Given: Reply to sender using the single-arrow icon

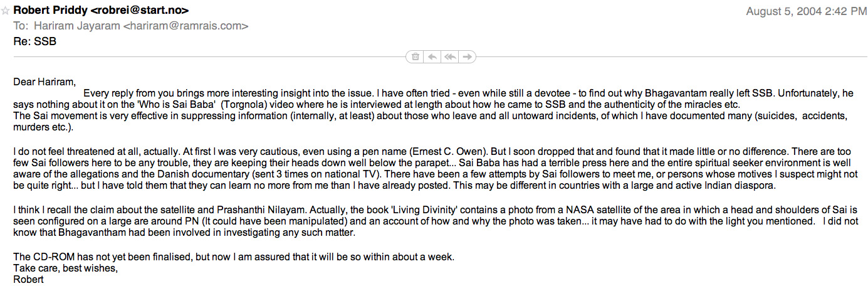Looking at the screenshot, I should tap(432, 57).
